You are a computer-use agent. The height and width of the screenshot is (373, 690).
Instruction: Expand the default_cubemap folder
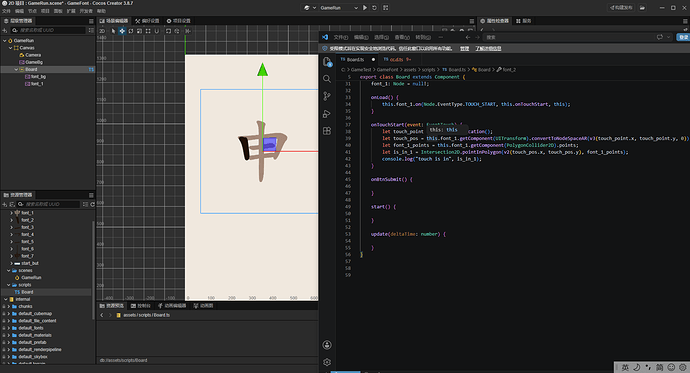coord(8,314)
